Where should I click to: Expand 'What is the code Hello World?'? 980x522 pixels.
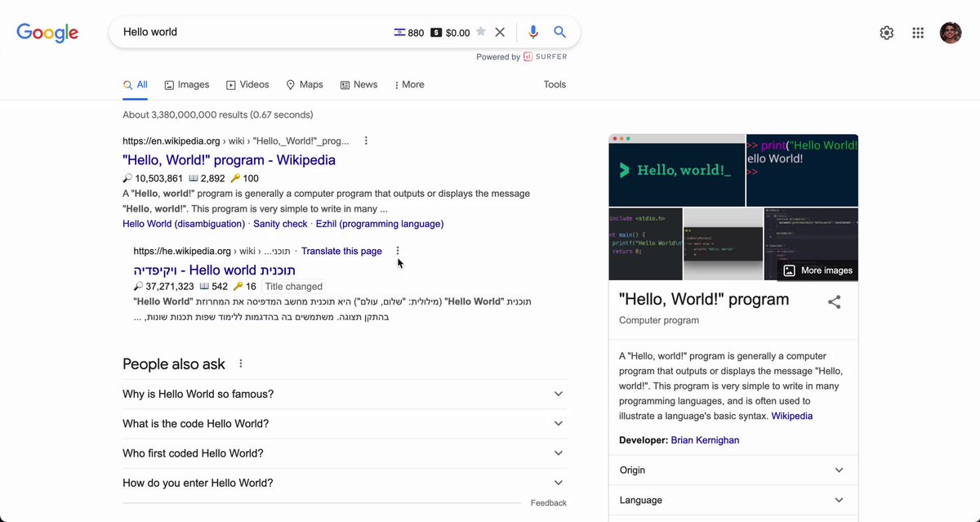coord(344,423)
